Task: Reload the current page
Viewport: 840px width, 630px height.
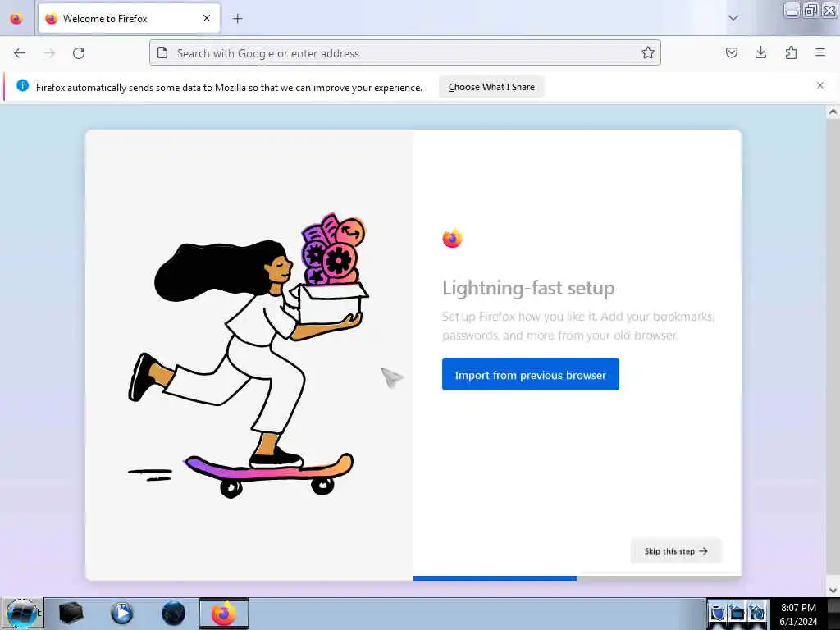Action: [x=79, y=53]
